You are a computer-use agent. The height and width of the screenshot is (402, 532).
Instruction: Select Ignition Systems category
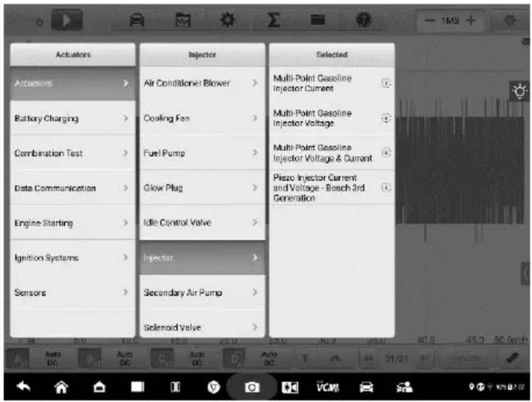[x=73, y=258]
